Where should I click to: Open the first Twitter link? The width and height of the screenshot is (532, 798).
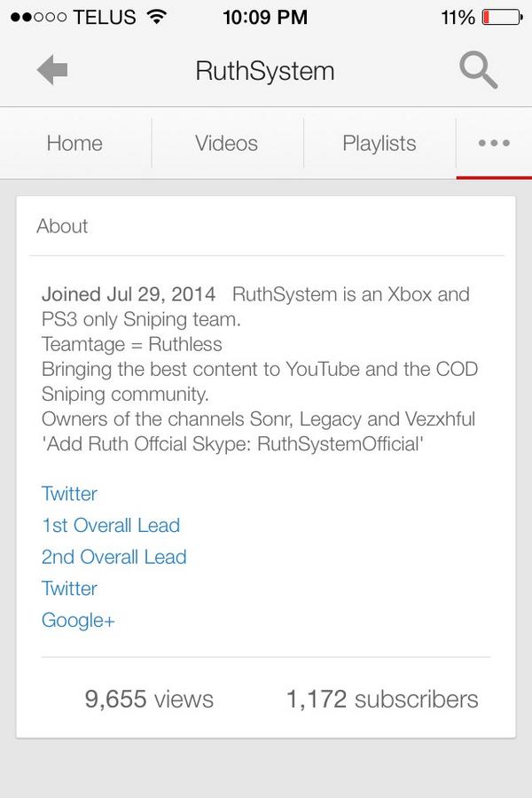[x=69, y=494]
